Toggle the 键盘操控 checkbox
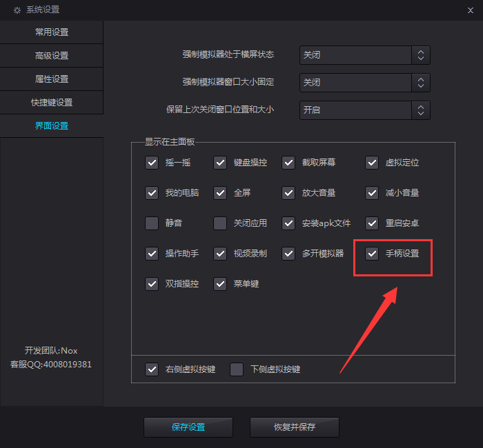 tap(220, 163)
